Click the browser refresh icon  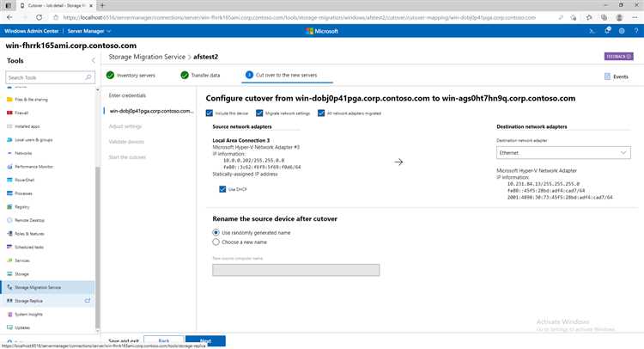pos(39,17)
